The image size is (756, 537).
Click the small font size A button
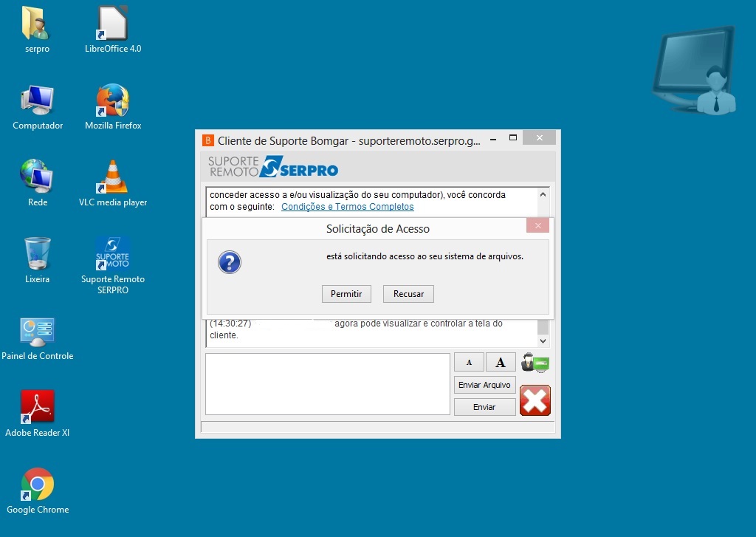pyautogui.click(x=469, y=362)
